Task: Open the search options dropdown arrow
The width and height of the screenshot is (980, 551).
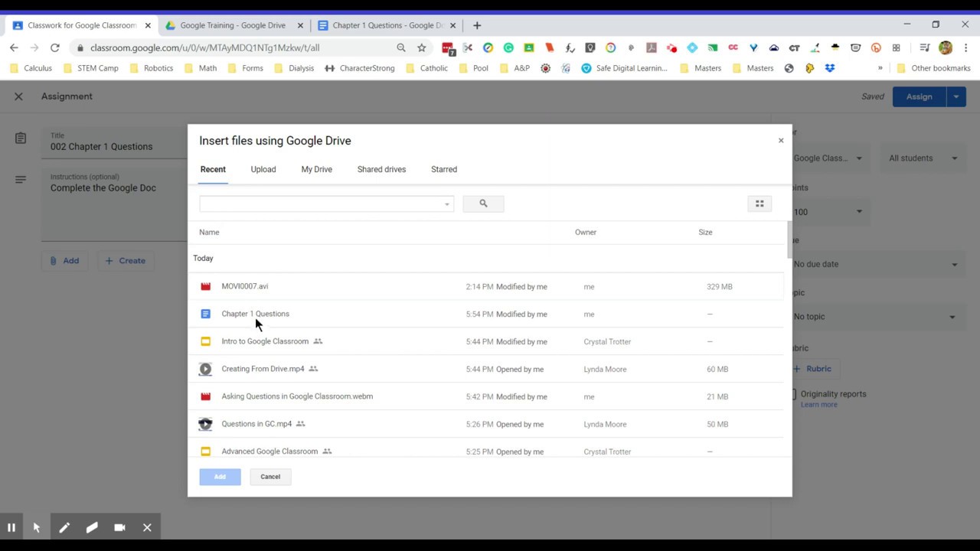Action: click(x=447, y=204)
